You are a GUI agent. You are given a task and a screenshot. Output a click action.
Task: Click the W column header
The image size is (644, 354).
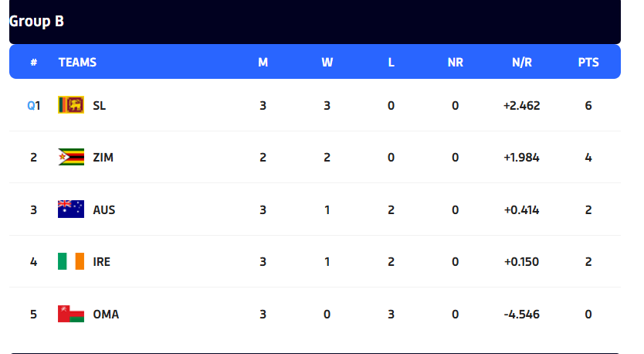pos(327,63)
